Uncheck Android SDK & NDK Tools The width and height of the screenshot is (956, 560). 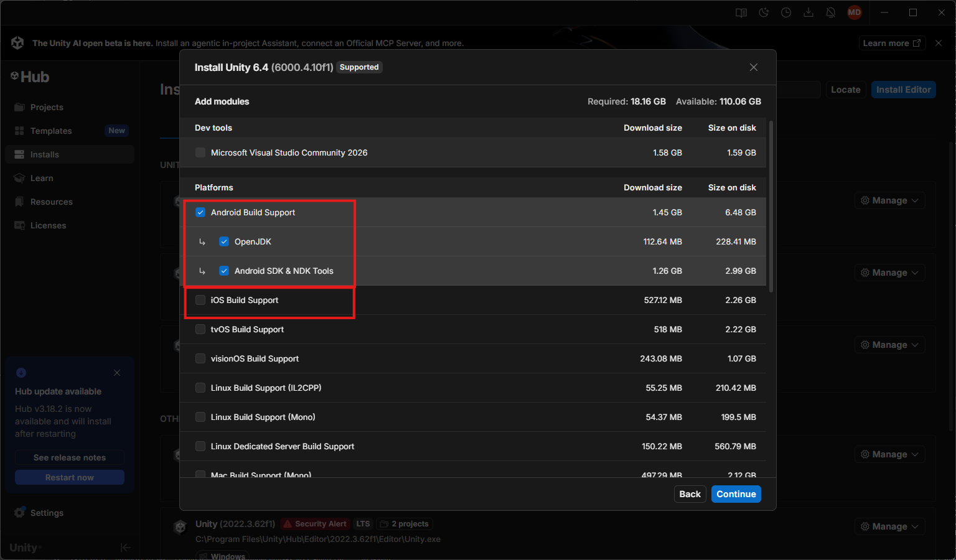click(224, 271)
